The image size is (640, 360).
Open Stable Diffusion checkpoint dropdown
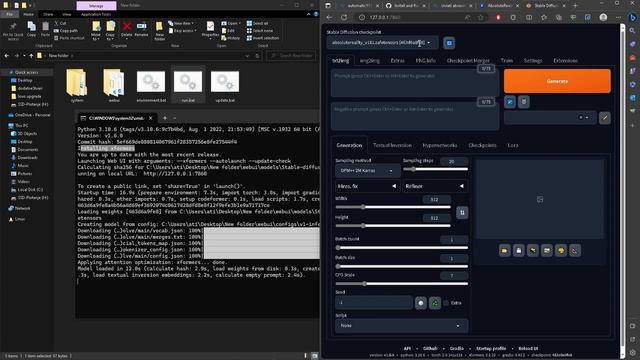point(382,42)
